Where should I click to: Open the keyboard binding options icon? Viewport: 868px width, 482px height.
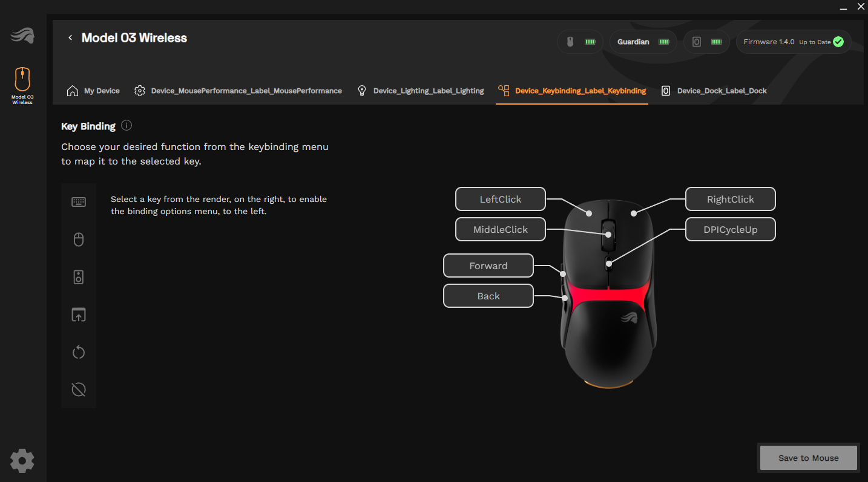click(79, 202)
